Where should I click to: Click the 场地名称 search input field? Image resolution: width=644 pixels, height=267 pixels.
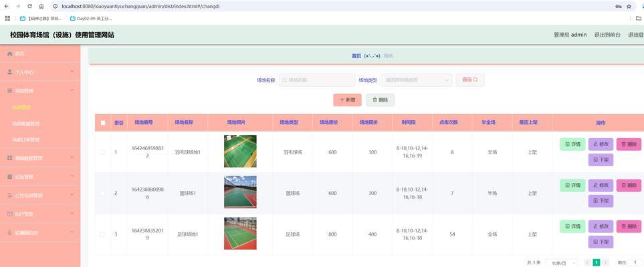point(317,80)
